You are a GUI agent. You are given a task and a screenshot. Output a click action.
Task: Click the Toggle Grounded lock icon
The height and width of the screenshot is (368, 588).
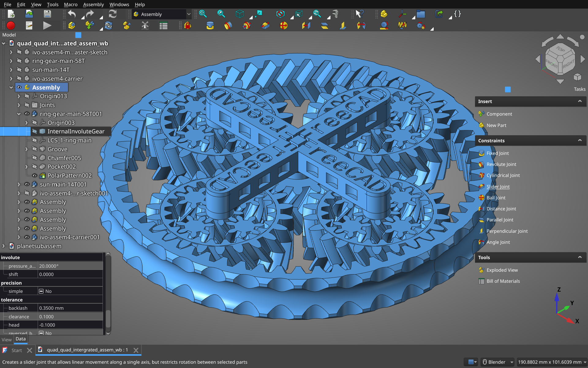click(188, 26)
